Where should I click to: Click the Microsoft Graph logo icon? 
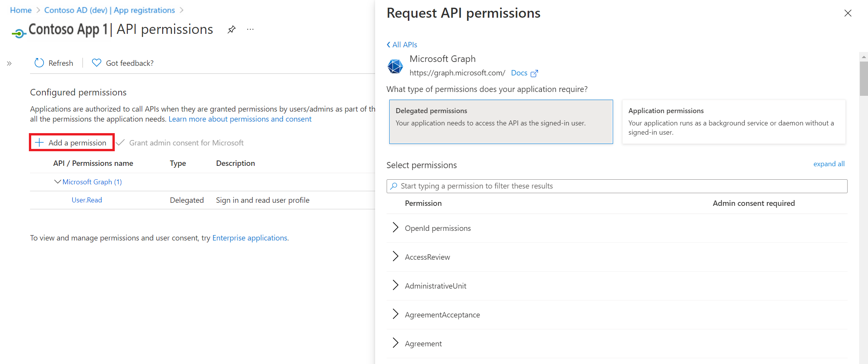[x=395, y=66]
